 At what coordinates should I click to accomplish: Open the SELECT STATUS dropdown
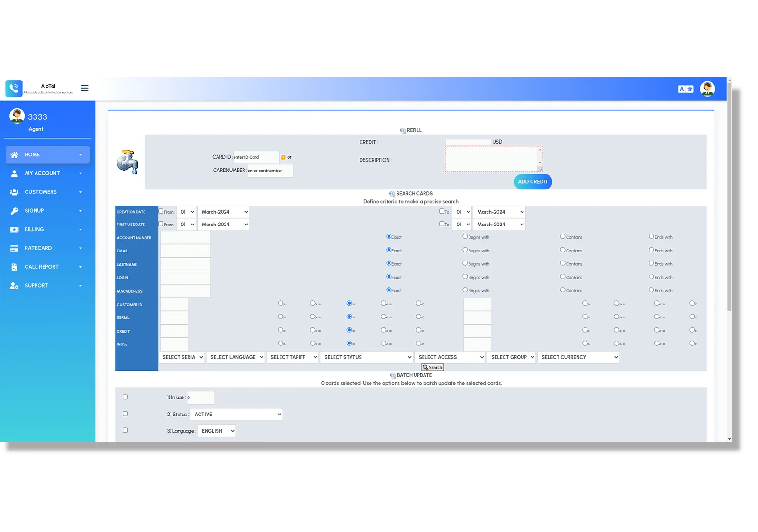[x=367, y=358]
